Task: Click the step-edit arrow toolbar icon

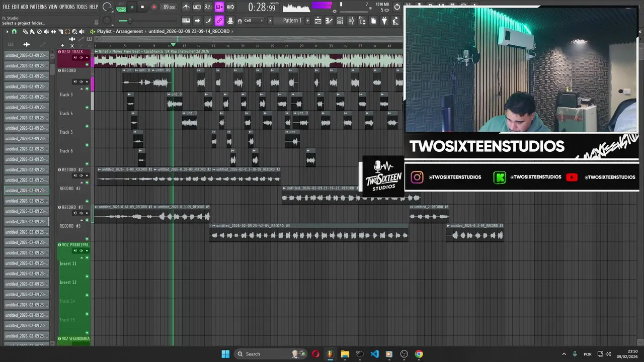Action: [197, 21]
